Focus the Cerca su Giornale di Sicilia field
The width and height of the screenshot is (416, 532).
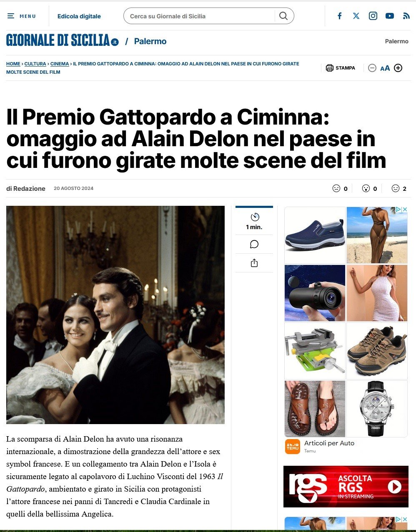(x=200, y=16)
